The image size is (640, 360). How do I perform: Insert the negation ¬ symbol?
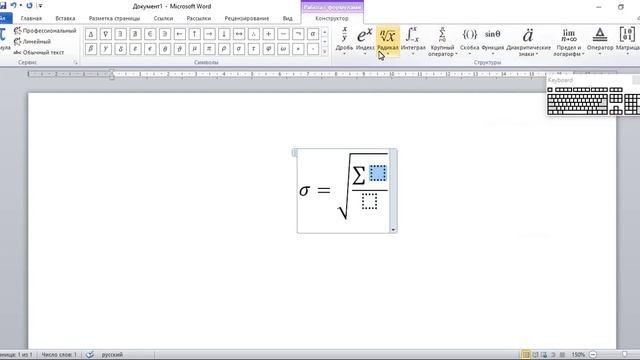click(298, 34)
